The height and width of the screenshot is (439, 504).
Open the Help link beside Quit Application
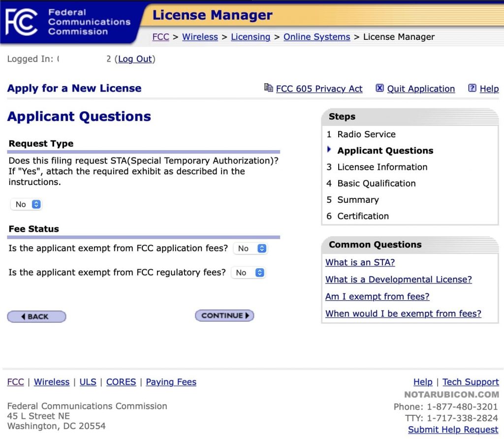(489, 89)
